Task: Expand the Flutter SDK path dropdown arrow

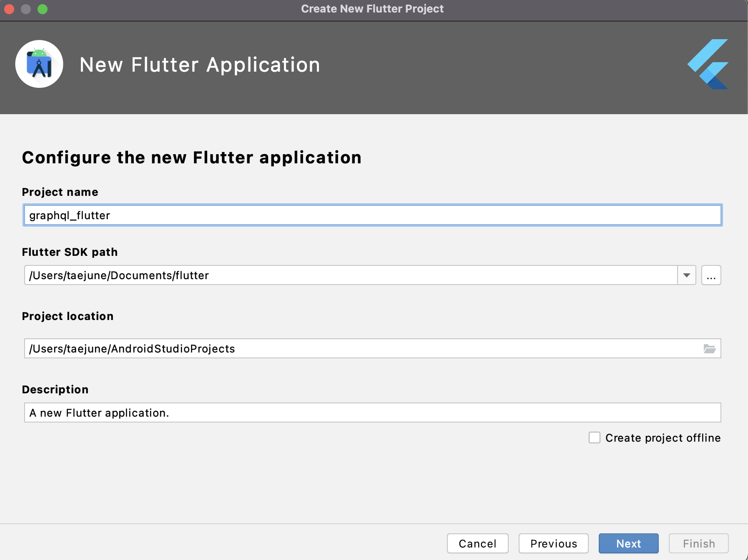Action: click(x=687, y=275)
